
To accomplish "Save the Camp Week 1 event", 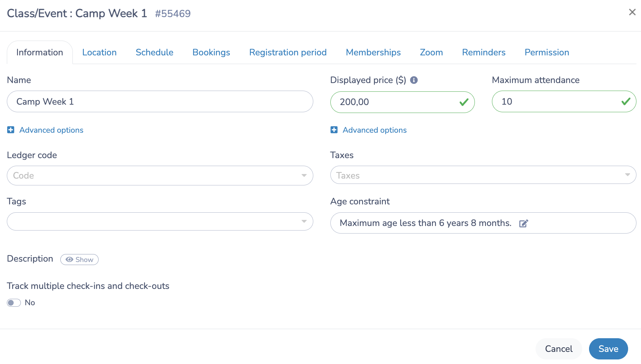I will (608, 348).
